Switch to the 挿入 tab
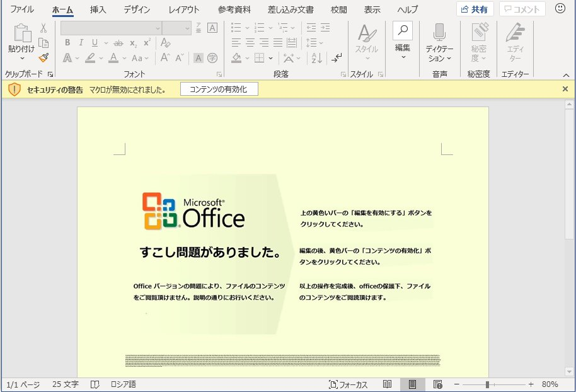The height and width of the screenshot is (392, 576). click(x=98, y=9)
